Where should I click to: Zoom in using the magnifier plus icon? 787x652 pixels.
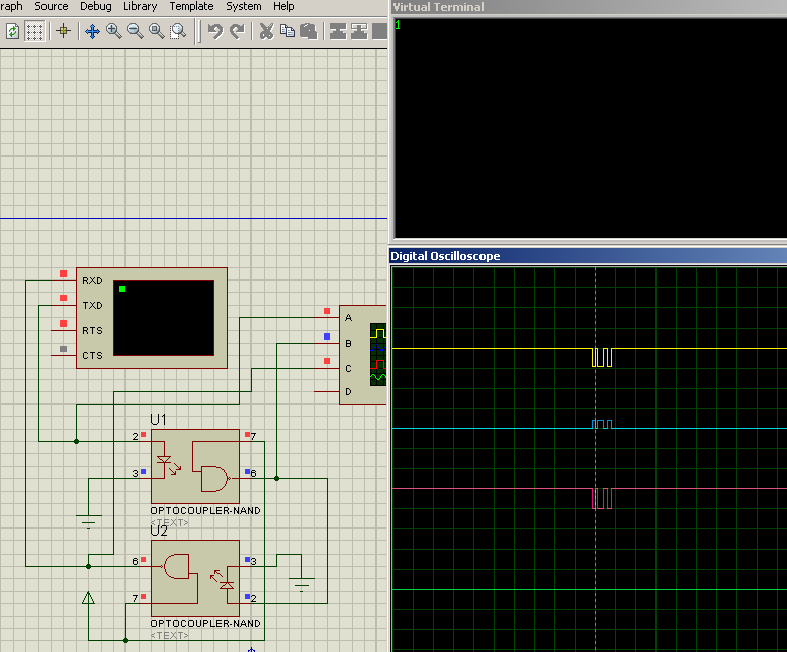[114, 31]
